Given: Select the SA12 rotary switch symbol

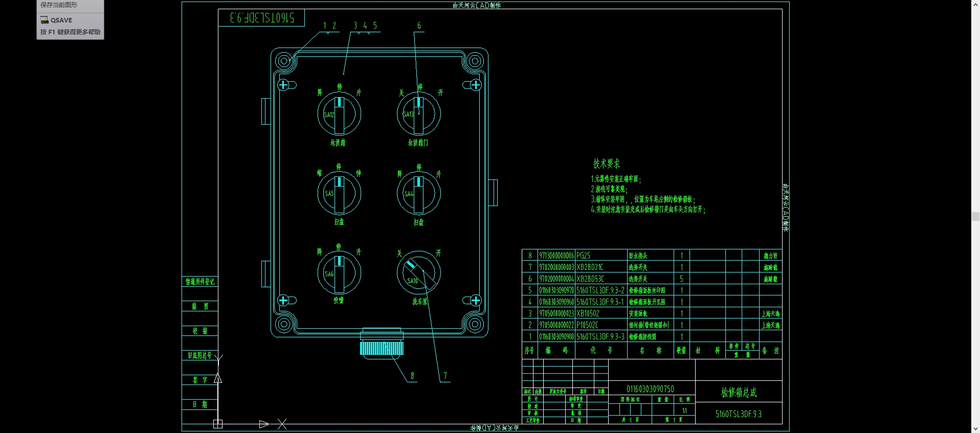Looking at the screenshot, I should pyautogui.click(x=339, y=113).
